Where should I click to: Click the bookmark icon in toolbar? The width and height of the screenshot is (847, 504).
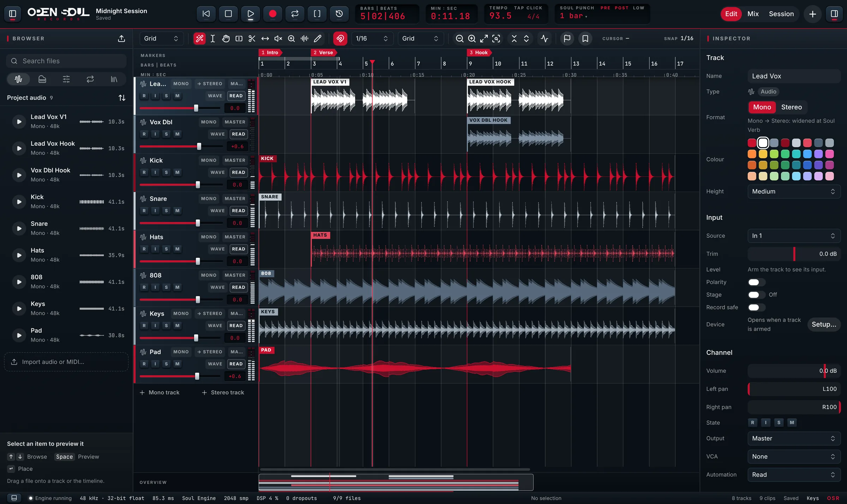pos(585,38)
